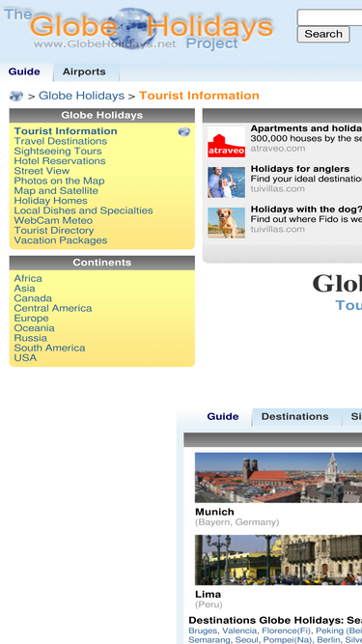The width and height of the screenshot is (362, 644).
Task: Click Globe Holidays breadcrumb link
Action: [81, 96]
